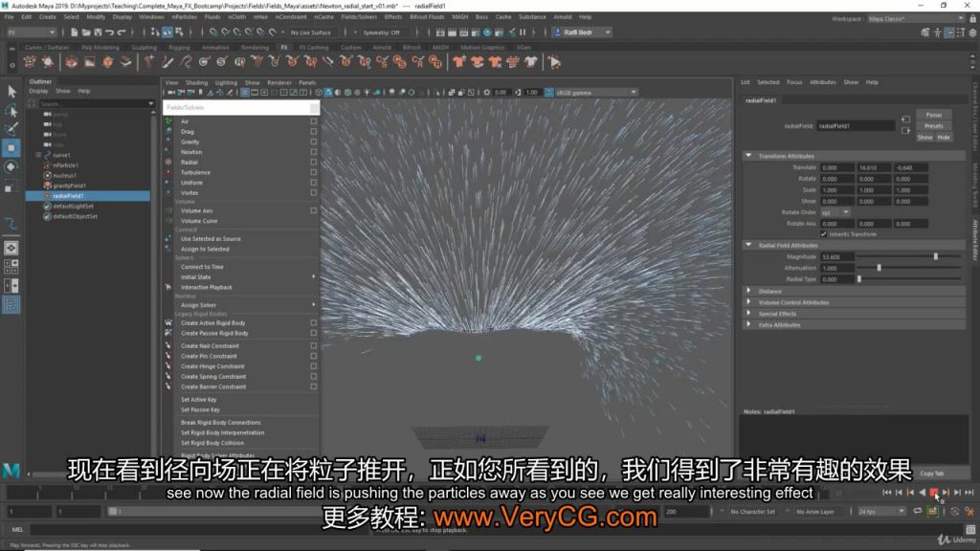Click the Presets button
Screen dimensions: 980x551
(x=934, y=126)
